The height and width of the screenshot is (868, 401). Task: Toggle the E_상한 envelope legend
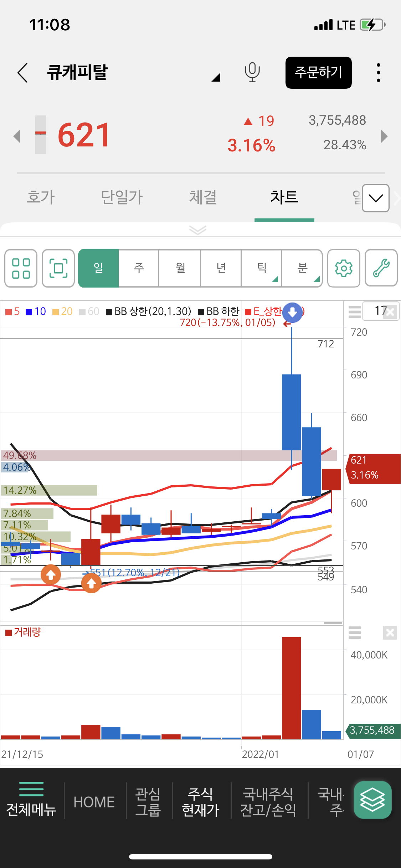click(264, 312)
